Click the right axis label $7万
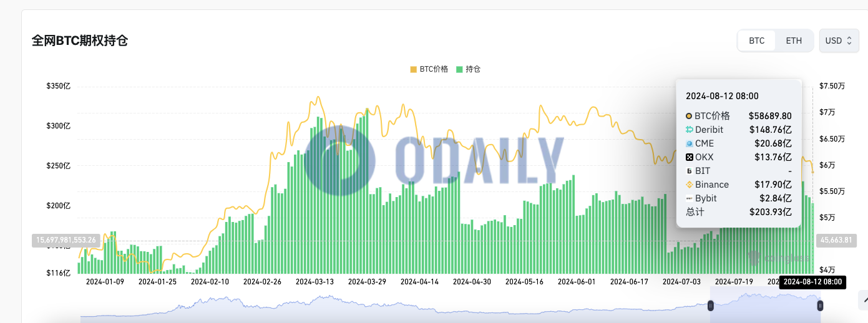The width and height of the screenshot is (868, 323). pos(829,112)
